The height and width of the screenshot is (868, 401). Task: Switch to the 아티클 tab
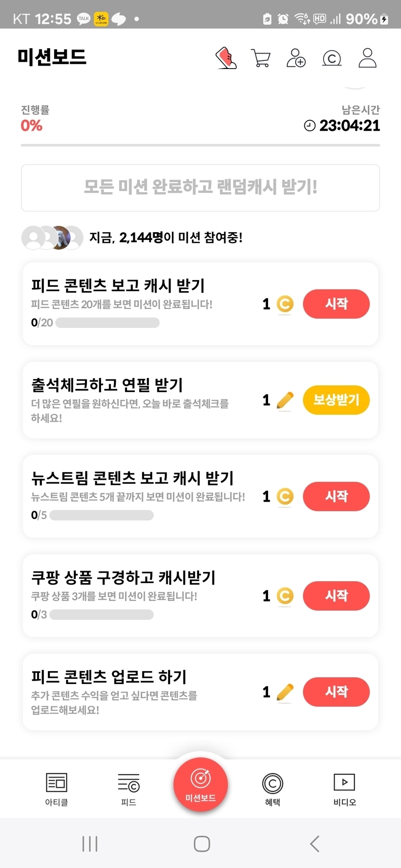(57, 788)
